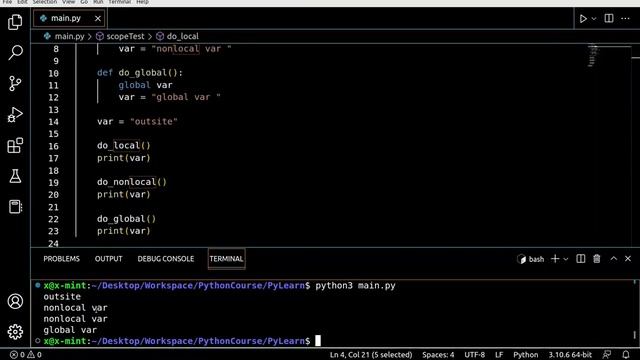Screen dimensions: 640x360
Task: Open notifications bell
Action: pos(626,355)
